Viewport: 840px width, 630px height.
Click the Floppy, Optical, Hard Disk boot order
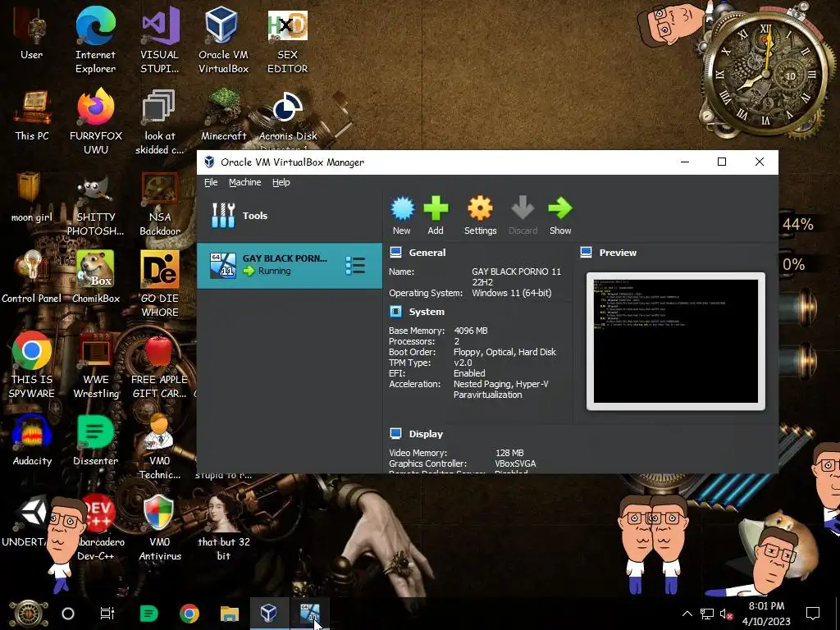[x=504, y=352]
